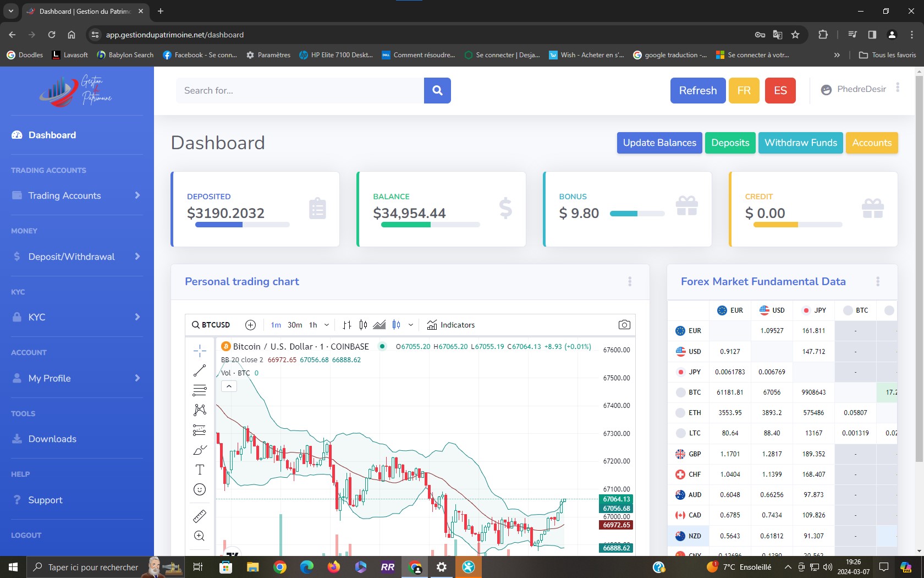Open the chart Indicators menu

(x=451, y=325)
